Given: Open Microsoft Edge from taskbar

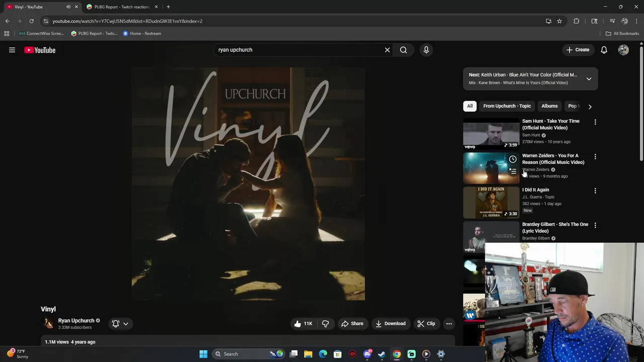Looking at the screenshot, I should (323, 354).
